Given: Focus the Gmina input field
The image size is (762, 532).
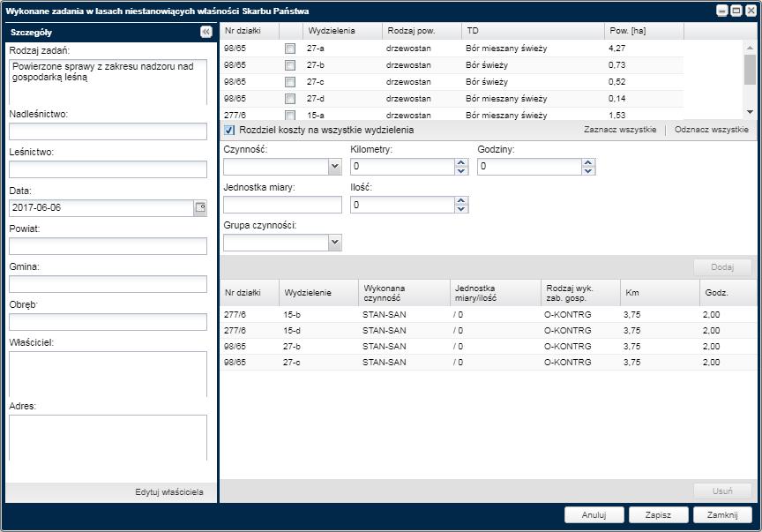Looking at the screenshot, I should tap(108, 284).
